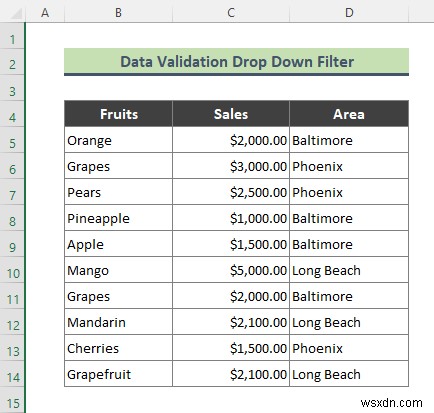Select the Baltimore cell in Orange row
The image size is (434, 413).
tap(349, 140)
